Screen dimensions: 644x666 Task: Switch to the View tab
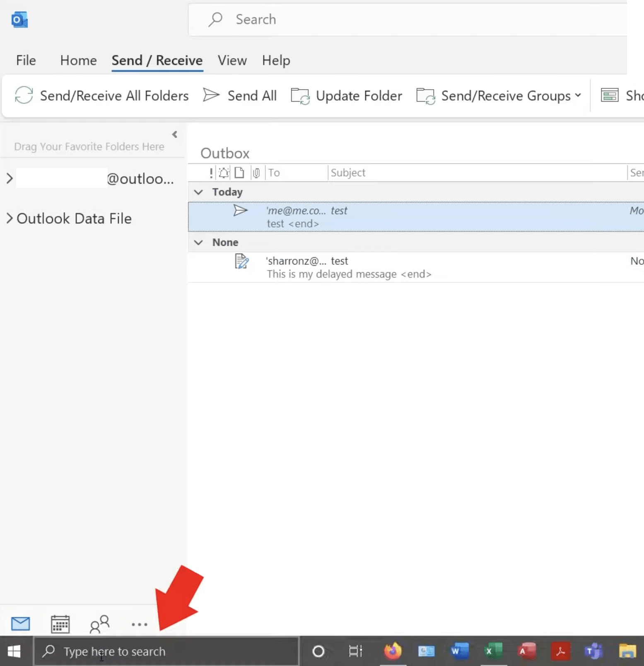pyautogui.click(x=232, y=61)
